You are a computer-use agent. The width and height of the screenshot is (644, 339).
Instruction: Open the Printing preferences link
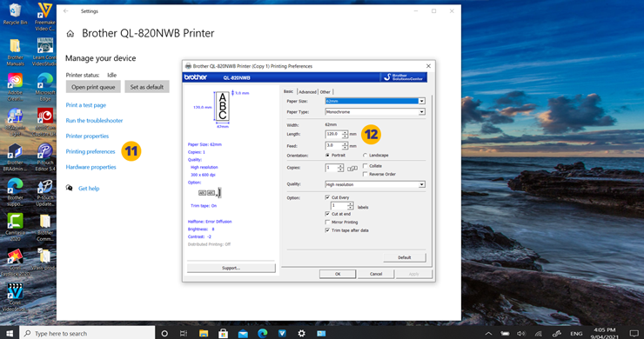pos(91,151)
